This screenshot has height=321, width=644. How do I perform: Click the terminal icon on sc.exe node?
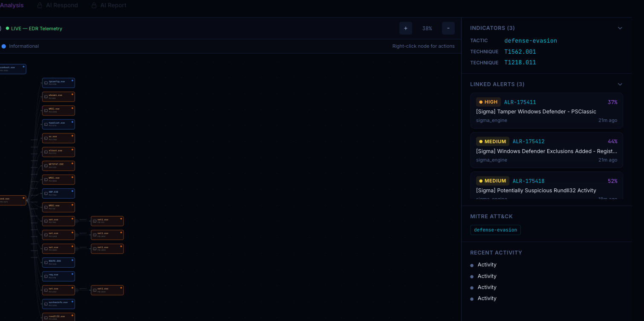pos(46,138)
